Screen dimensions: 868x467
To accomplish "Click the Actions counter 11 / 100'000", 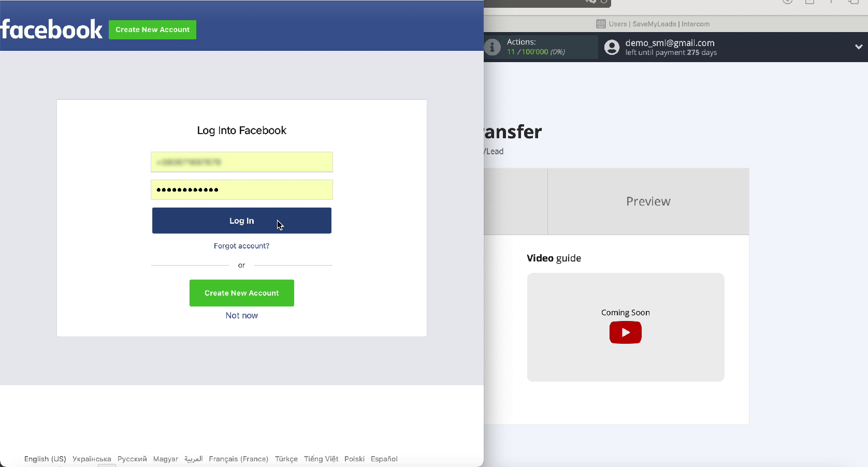I will [536, 52].
